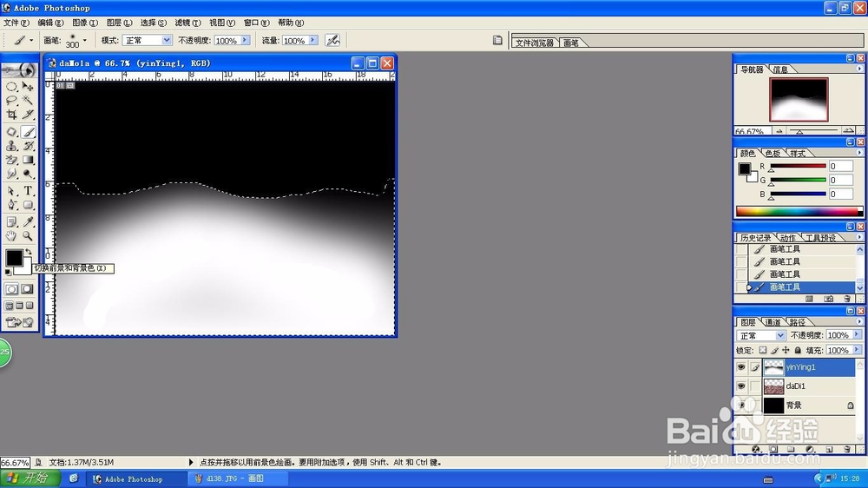Click the new layer icon in Layers panel

(829, 449)
